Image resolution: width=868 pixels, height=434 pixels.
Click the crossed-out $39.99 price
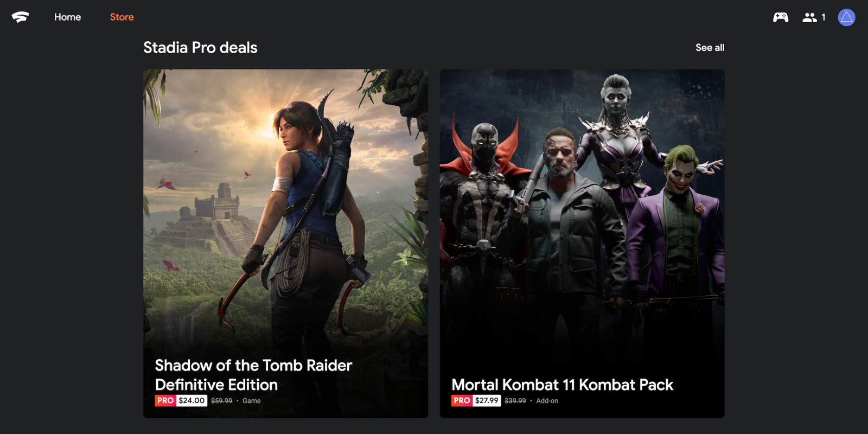coord(515,401)
